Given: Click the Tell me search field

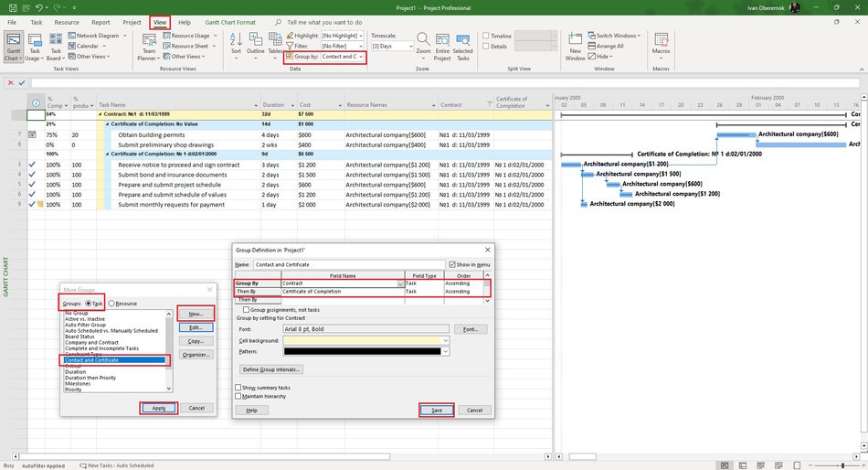Looking at the screenshot, I should point(324,22).
